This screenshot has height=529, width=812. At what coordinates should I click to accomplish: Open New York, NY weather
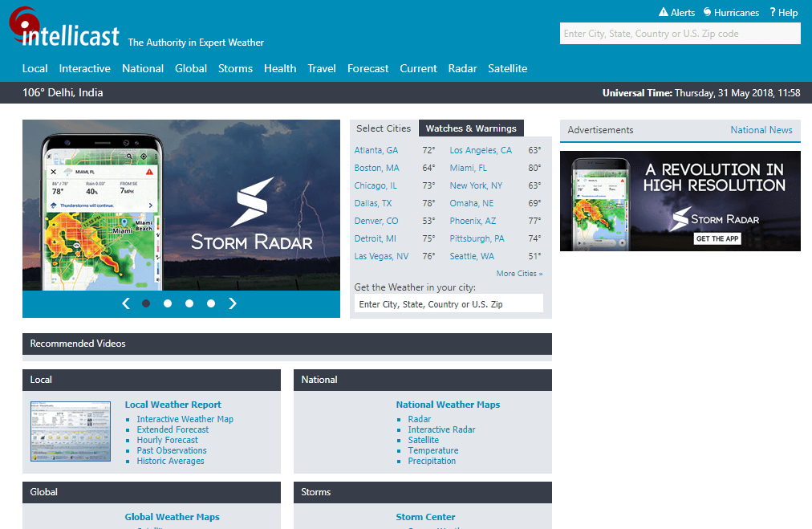click(x=476, y=185)
